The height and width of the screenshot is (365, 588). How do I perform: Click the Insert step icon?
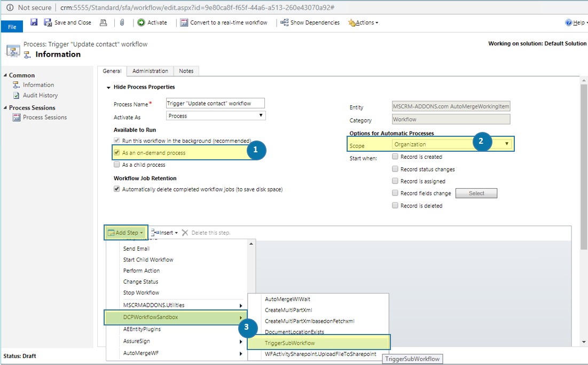click(155, 232)
